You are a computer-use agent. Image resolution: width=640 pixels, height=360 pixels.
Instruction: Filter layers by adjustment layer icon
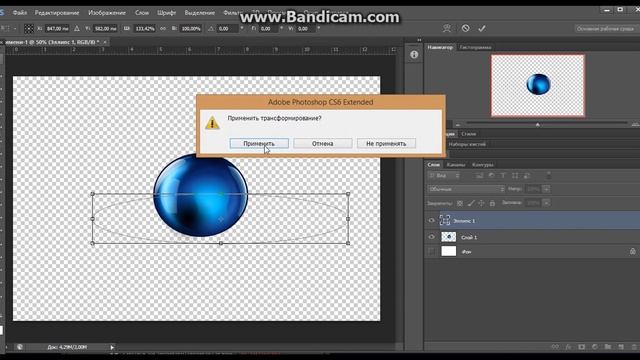click(491, 176)
